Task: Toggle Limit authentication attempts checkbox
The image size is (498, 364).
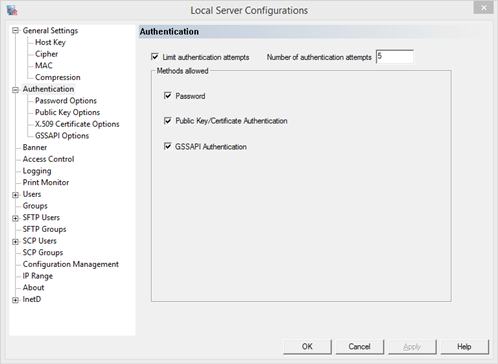Action: click(155, 57)
